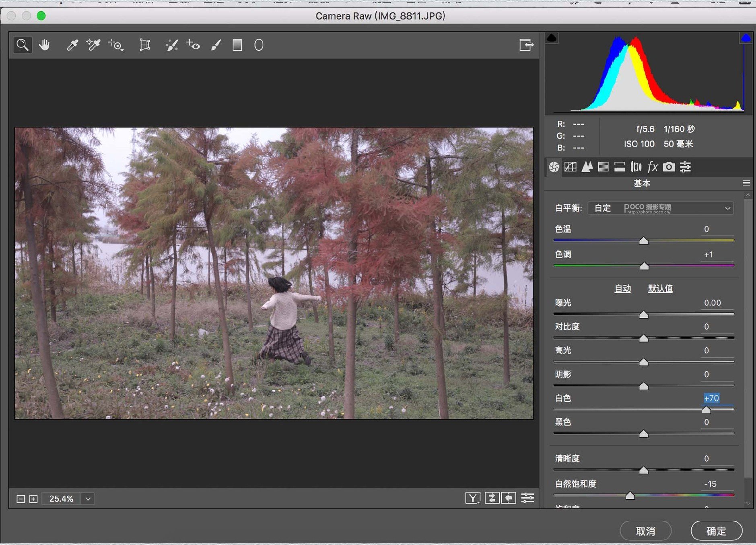Screen dimensions: 756x545
Task: Open the zoom level 25.4% dropdown
Action: (x=88, y=499)
